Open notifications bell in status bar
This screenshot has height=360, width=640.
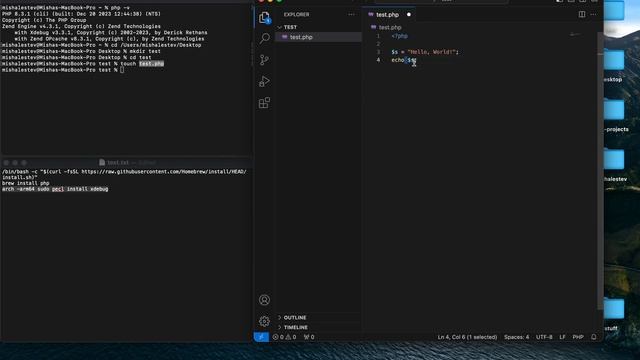tap(593, 337)
